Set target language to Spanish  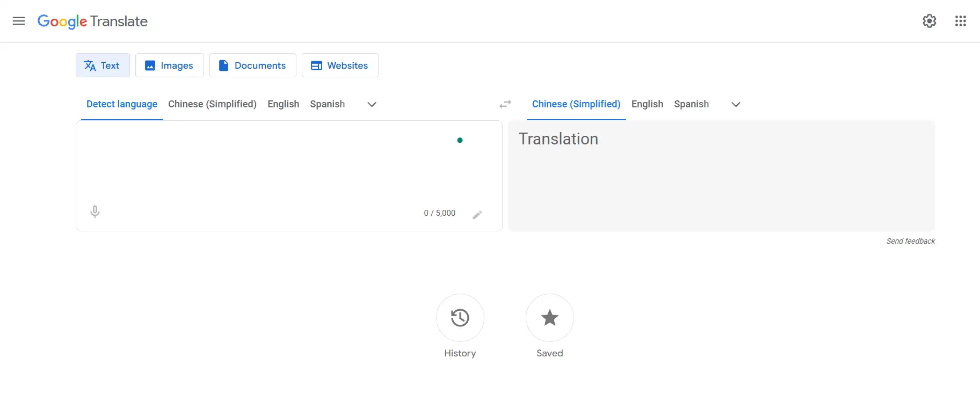pos(692,104)
